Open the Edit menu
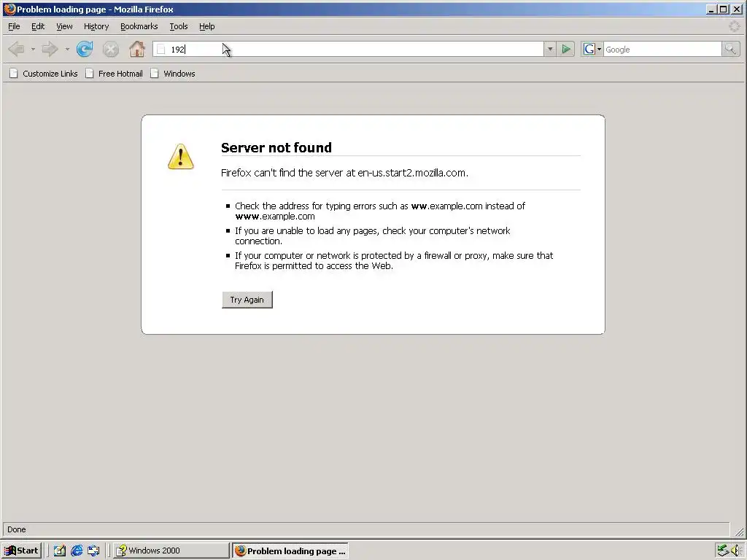The width and height of the screenshot is (747, 560). coord(38,26)
